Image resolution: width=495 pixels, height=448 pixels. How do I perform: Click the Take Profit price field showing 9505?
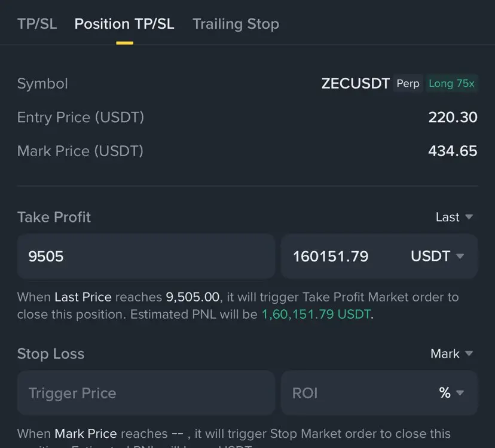[x=145, y=256]
